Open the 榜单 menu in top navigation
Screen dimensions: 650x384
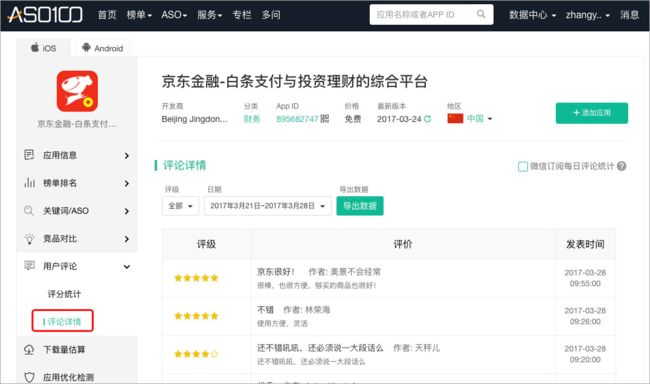139,15
